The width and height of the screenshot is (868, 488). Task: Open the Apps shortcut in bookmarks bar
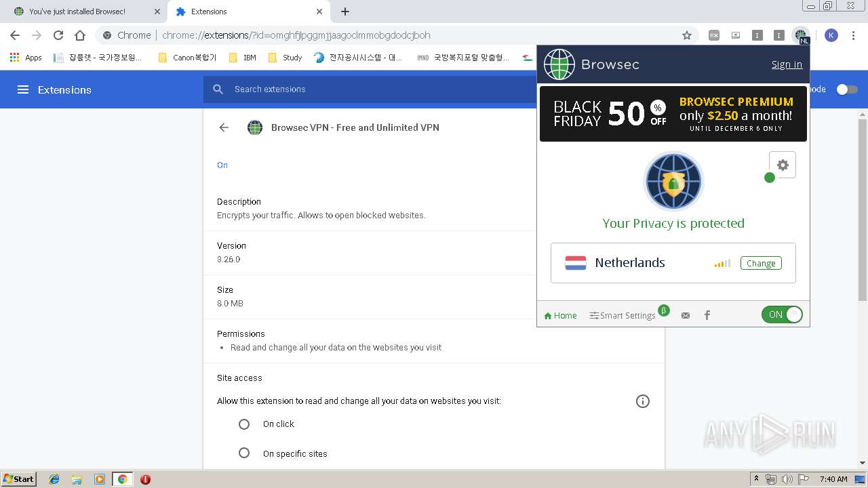pyautogui.click(x=26, y=58)
